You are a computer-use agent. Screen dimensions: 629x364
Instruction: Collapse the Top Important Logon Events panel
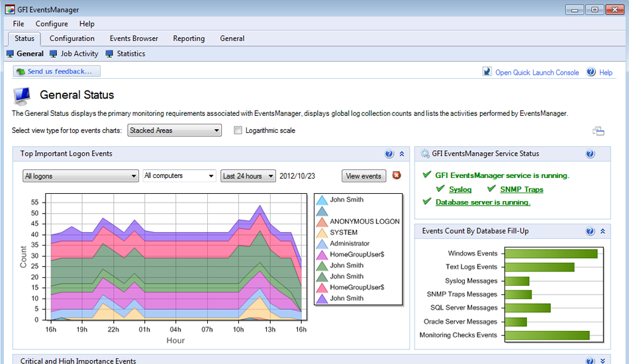(x=401, y=154)
